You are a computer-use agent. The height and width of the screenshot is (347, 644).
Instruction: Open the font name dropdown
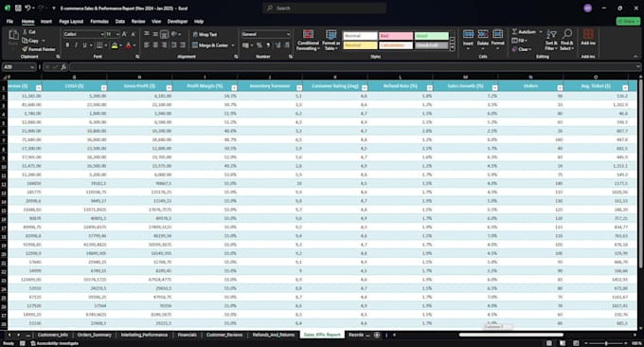102,34
